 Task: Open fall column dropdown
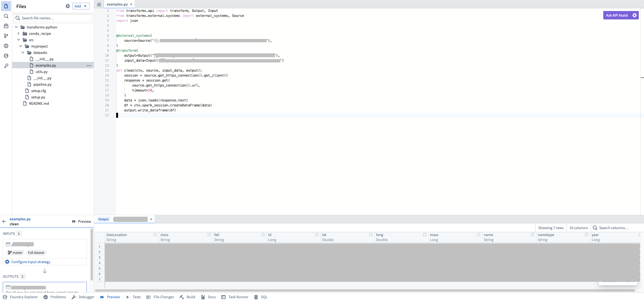click(263, 235)
